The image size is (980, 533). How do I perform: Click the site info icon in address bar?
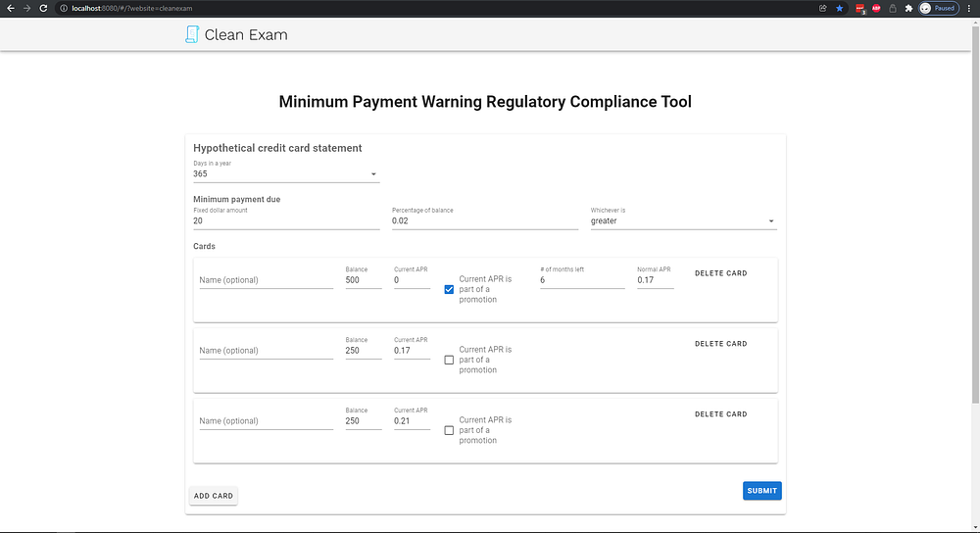click(x=63, y=8)
